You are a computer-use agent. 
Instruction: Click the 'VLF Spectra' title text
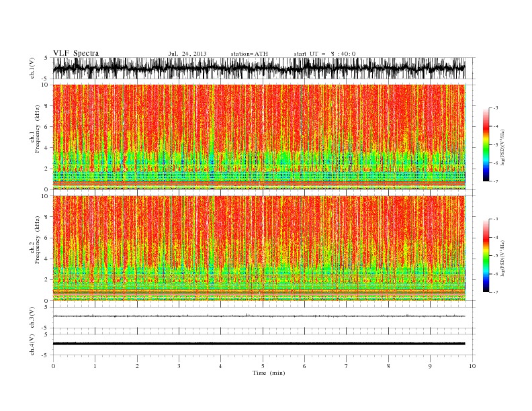(76, 53)
